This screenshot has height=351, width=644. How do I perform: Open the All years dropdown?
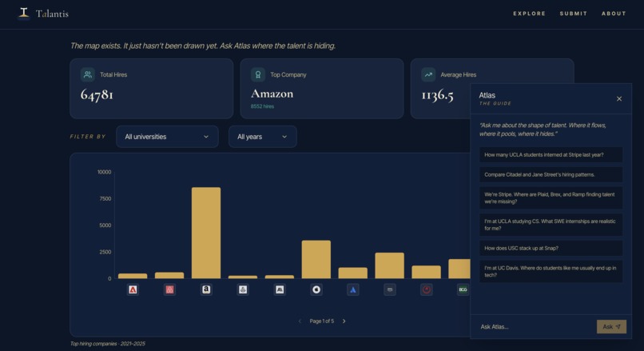point(262,137)
